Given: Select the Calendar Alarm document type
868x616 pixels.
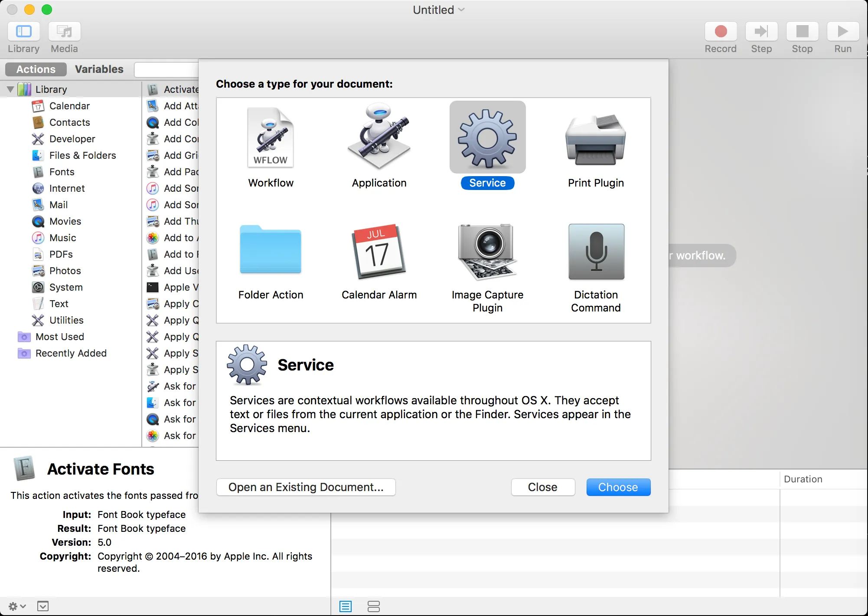Looking at the screenshot, I should pos(379,252).
